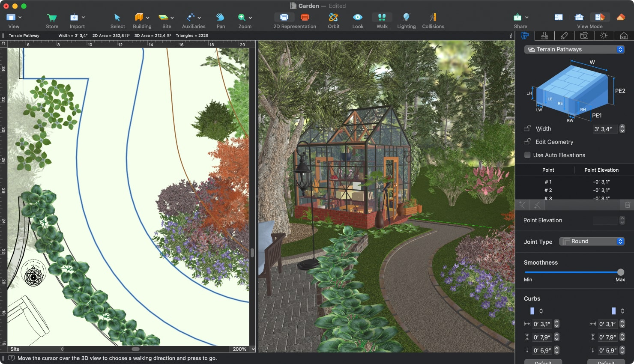Screen dimensions: 634x364
Task: Add point before with left point icon
Action: coord(523,205)
